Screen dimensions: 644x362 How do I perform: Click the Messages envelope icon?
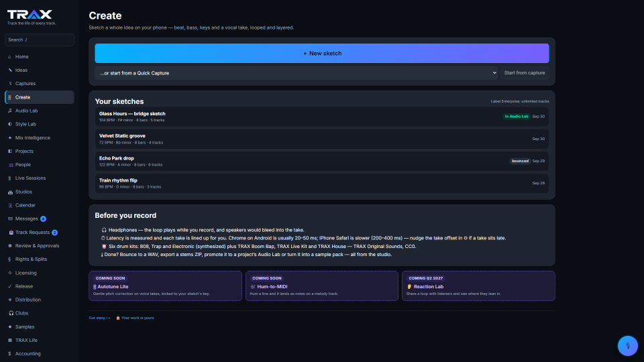[10, 219]
